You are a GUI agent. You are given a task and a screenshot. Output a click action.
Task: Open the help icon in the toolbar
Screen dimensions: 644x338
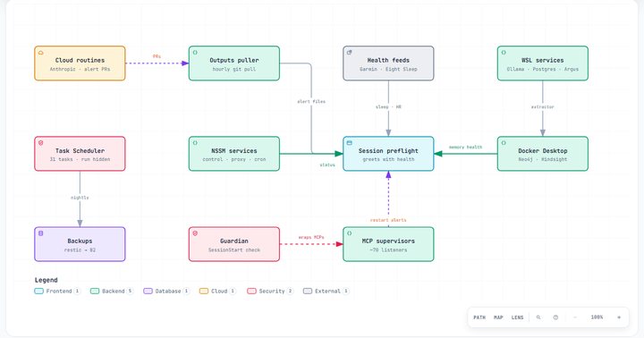coord(555,317)
